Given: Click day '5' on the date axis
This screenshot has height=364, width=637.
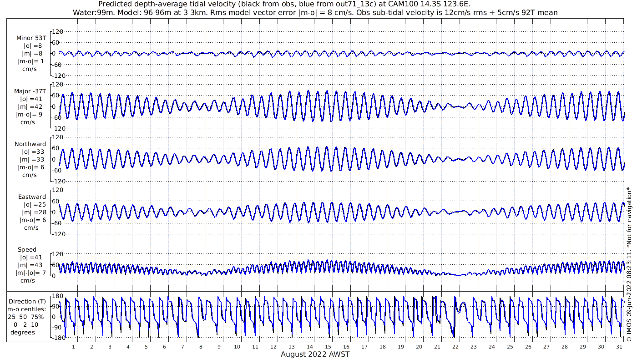Looking at the screenshot, I should [146, 347].
